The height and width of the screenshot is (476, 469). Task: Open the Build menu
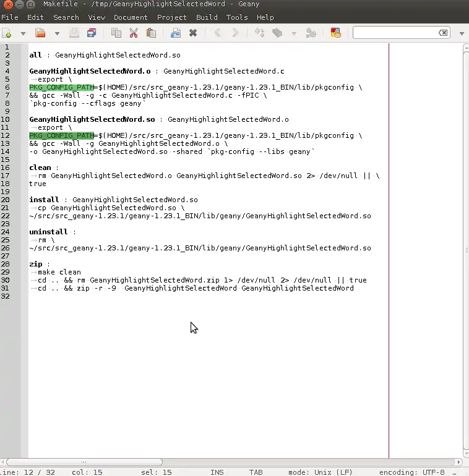click(207, 17)
